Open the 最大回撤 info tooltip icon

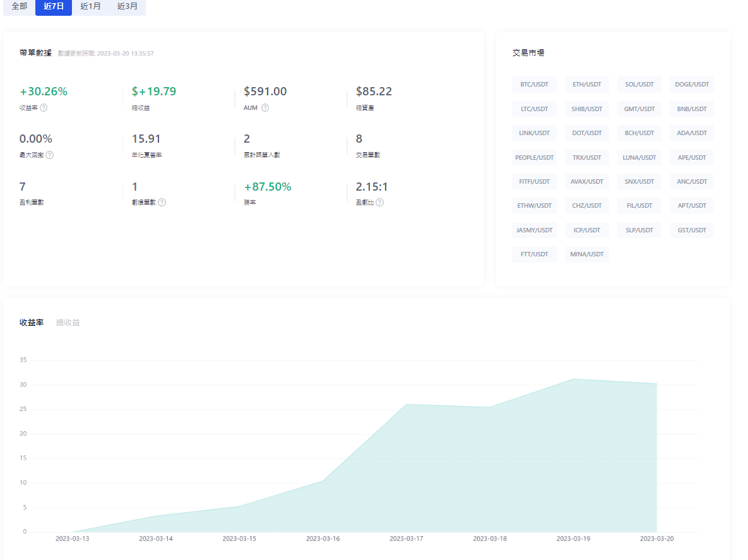tap(50, 155)
